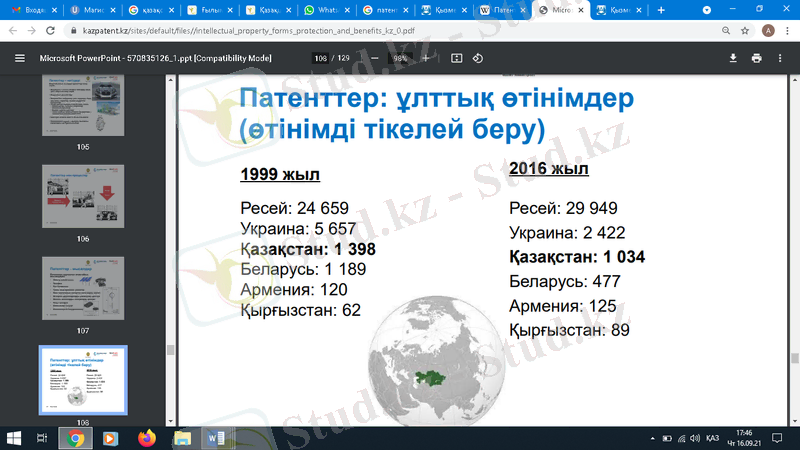The image size is (800, 450).
Task: Click the fit to page icon
Action: click(457, 58)
